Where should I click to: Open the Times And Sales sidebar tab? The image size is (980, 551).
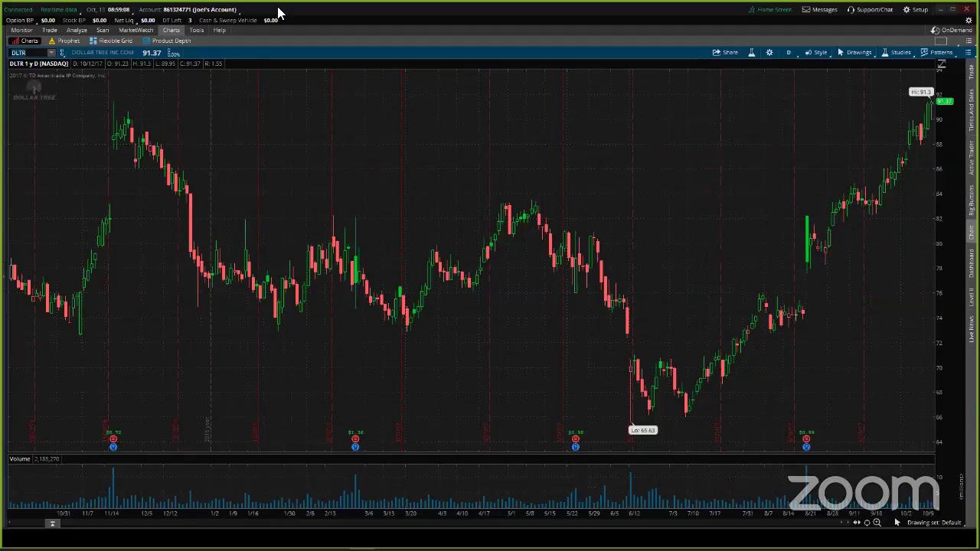tap(972, 109)
